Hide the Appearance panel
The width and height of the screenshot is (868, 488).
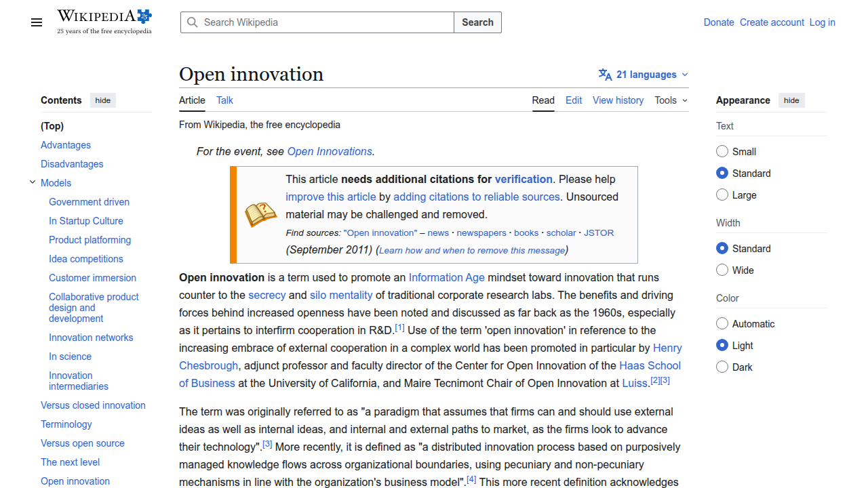(x=791, y=100)
